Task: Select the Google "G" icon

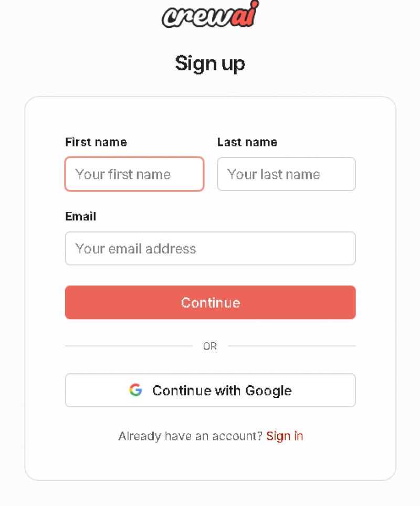Action: point(135,390)
